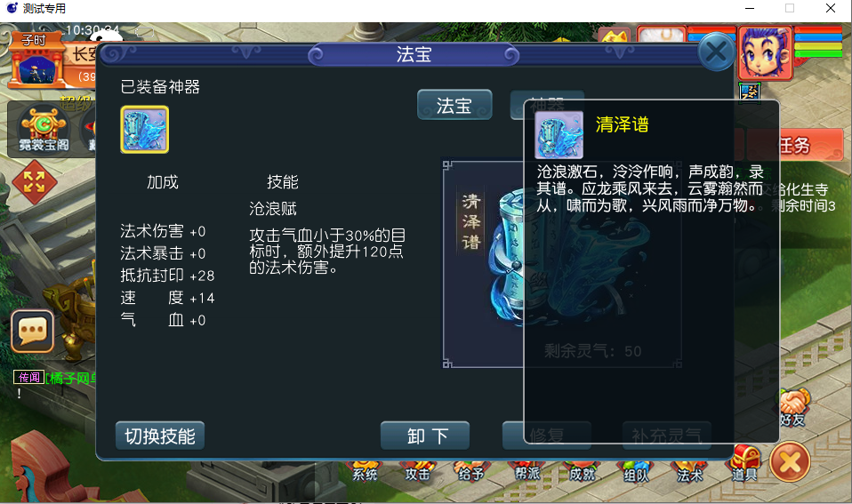Click the 清泽谱 tooltip item thumbnail
This screenshot has height=504, width=852.
click(x=559, y=135)
